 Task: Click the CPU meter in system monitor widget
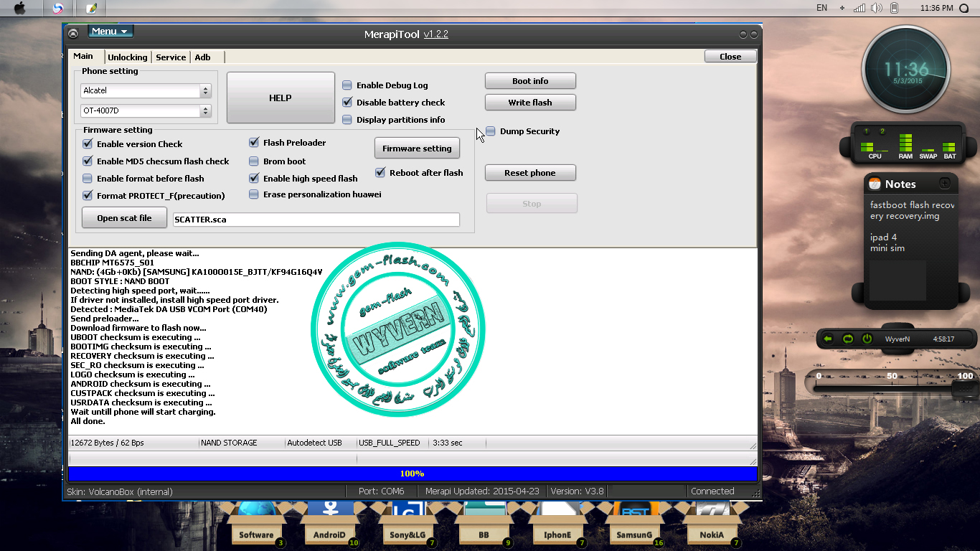coord(875,146)
